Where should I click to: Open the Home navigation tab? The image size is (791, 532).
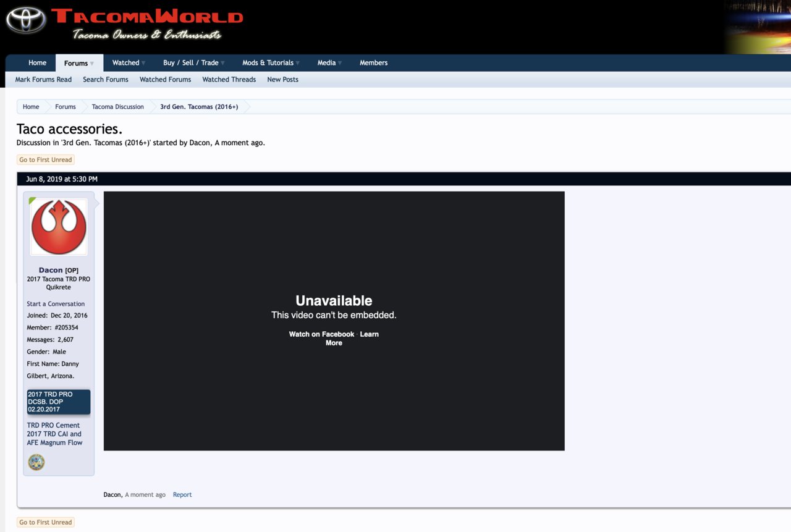[x=37, y=62]
